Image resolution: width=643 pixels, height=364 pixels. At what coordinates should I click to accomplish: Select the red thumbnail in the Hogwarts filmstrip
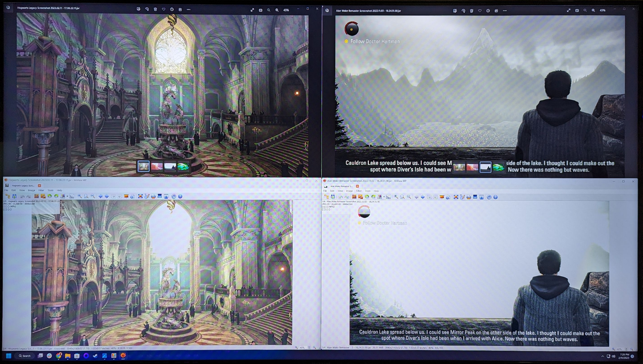[x=157, y=167]
